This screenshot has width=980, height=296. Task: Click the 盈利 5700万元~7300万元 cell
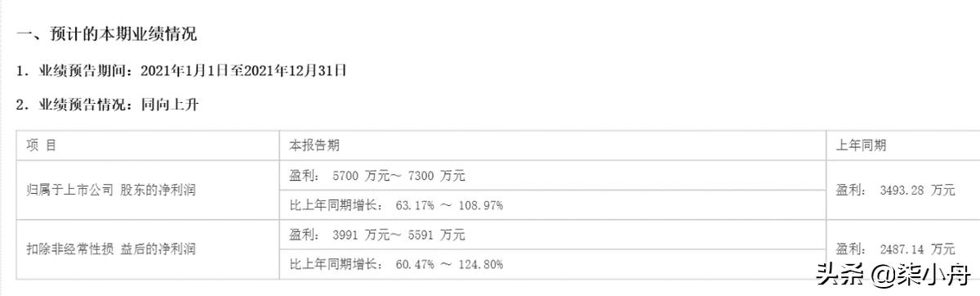point(553,175)
